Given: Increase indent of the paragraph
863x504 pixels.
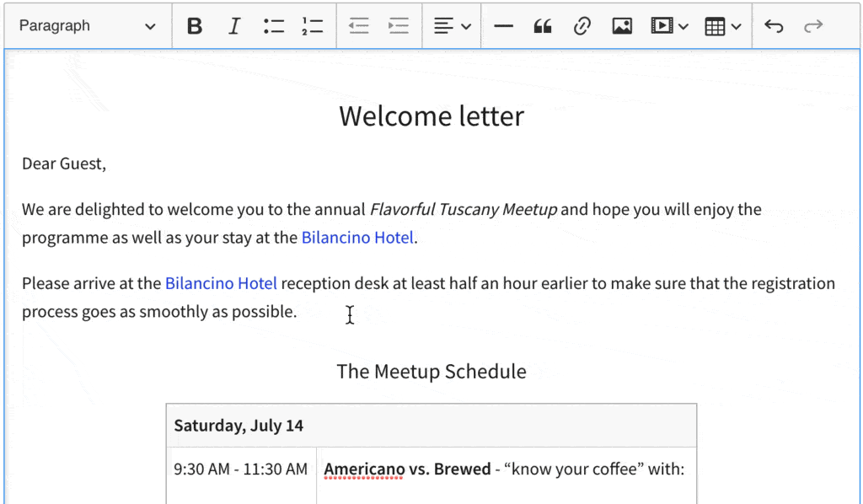Looking at the screenshot, I should tap(399, 26).
